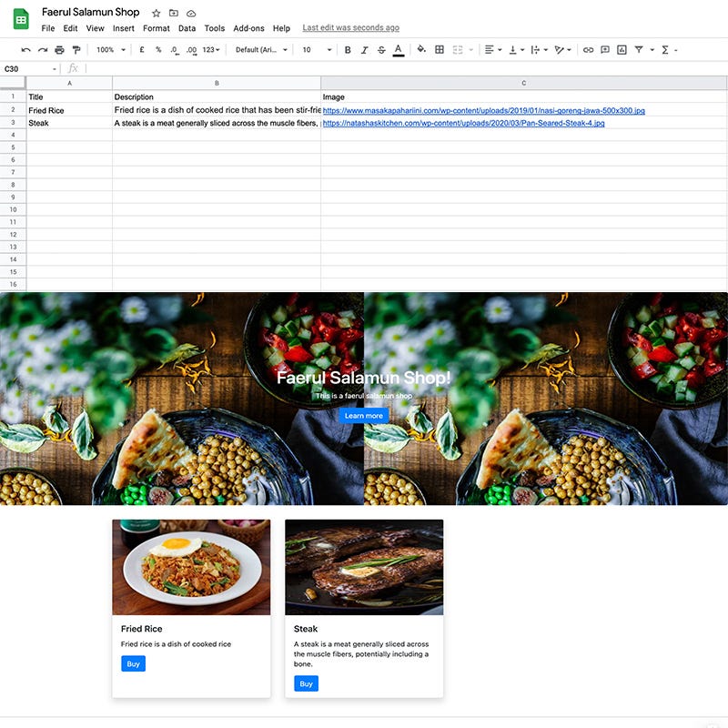728x728 pixels.
Task: Open the Functions (sigma) menu
Action: (663, 50)
